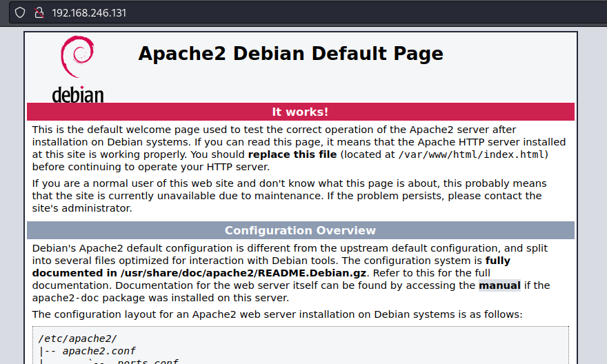
Task: Click the Apache2 Debian Default Page heading
Action: point(290,54)
